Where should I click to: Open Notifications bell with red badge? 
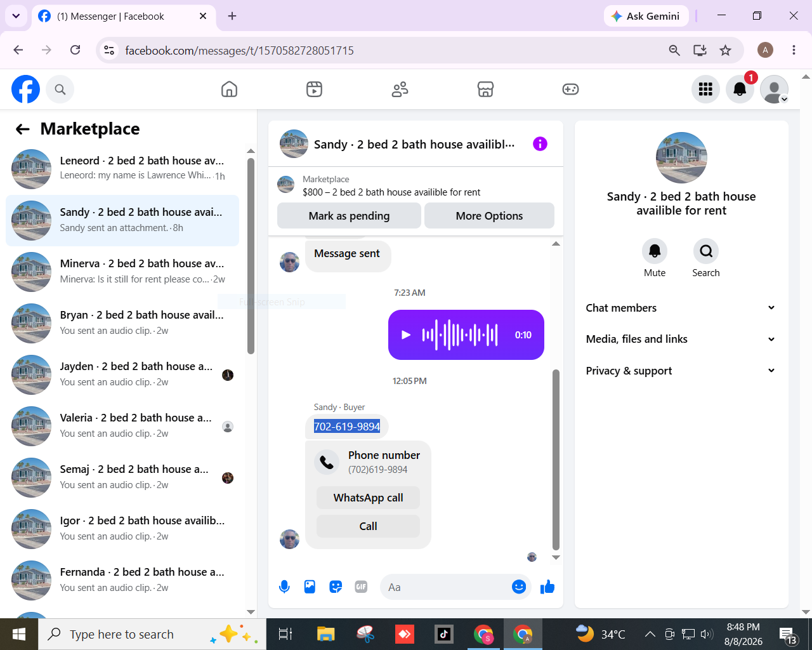740,90
